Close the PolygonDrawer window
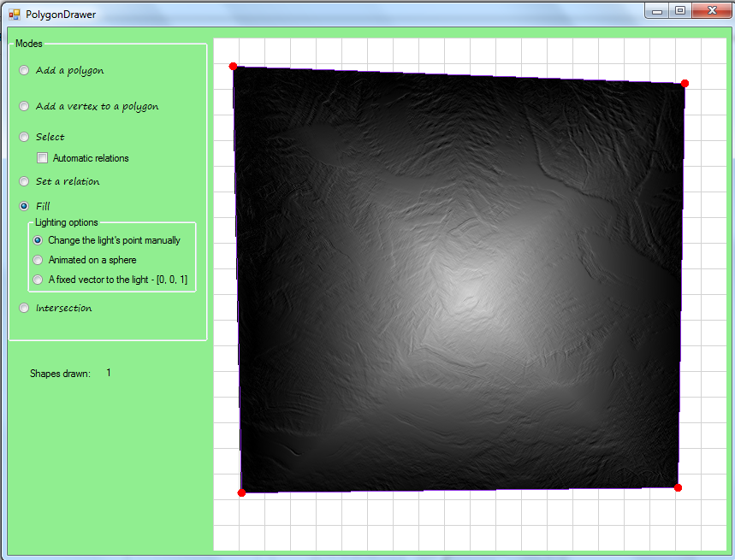The height and width of the screenshot is (560, 735). (x=712, y=11)
